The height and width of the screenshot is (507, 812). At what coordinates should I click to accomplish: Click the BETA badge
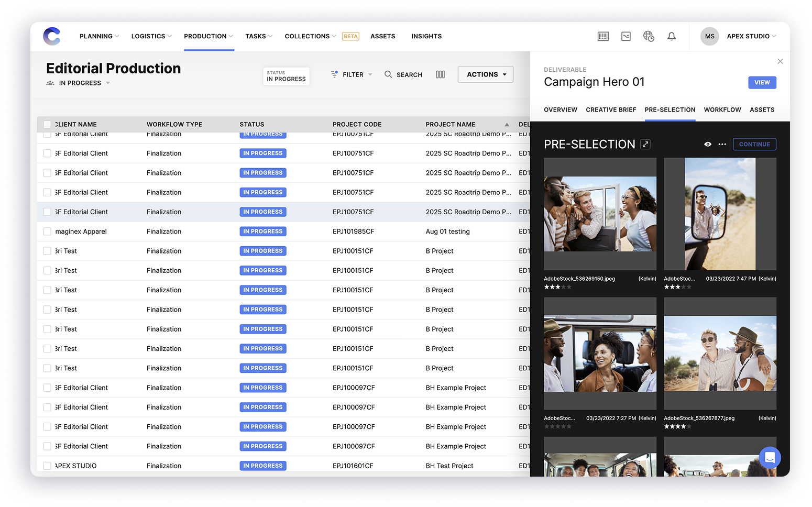[x=351, y=37]
